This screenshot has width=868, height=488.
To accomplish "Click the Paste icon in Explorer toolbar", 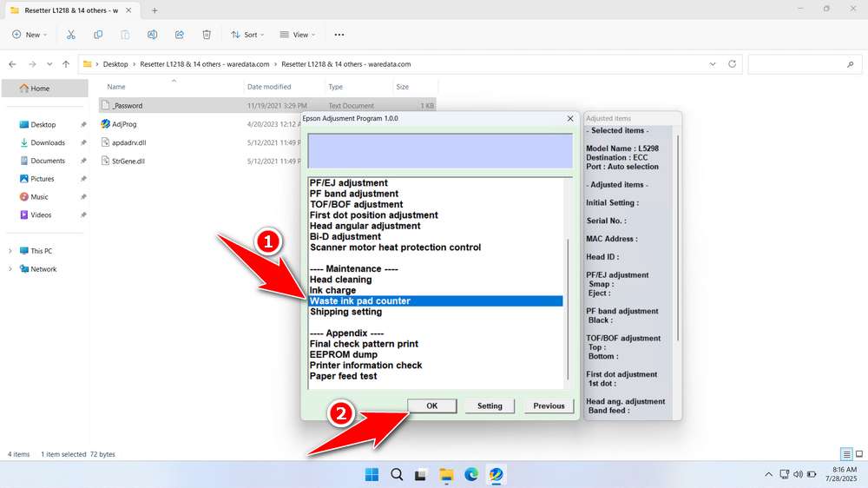I will pos(125,35).
